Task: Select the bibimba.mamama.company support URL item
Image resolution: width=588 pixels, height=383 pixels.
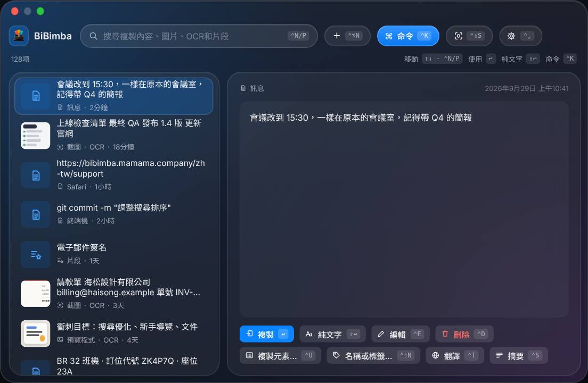Action: [113, 175]
